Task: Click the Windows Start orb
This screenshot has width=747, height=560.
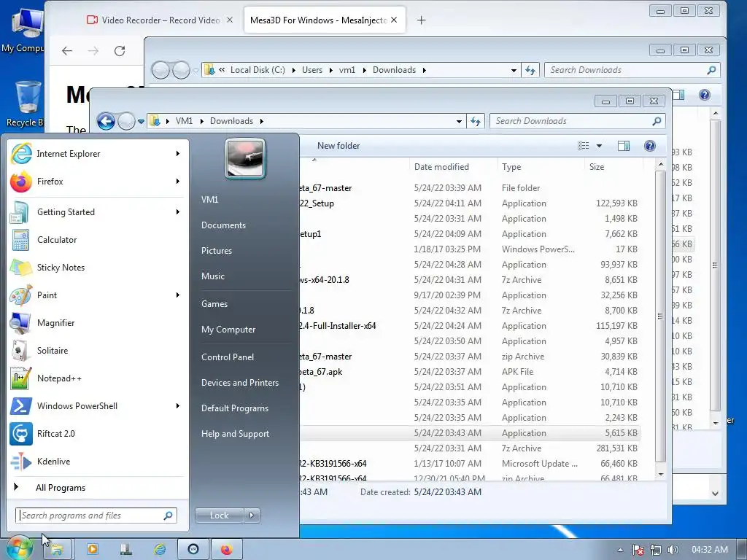Action: tap(20, 548)
